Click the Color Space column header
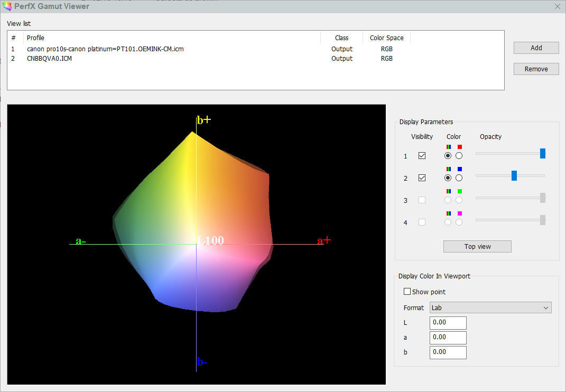 point(386,38)
